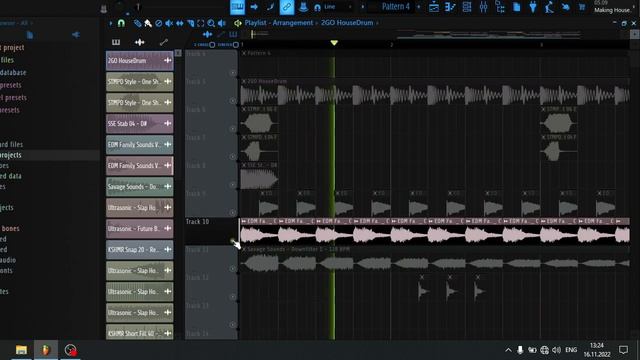Open the Mixer view icon
The image size is (640, 360).
pyautogui.click(x=483, y=7)
